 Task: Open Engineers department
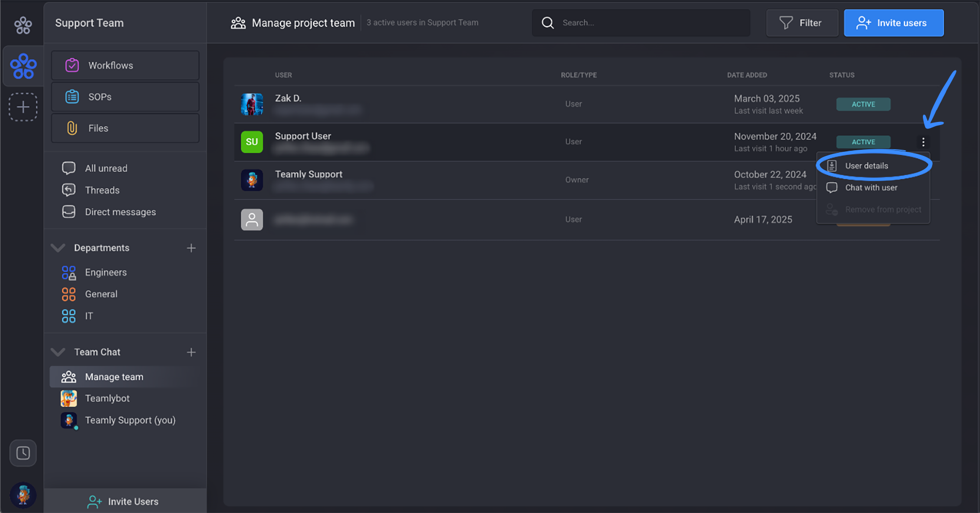[x=105, y=272]
